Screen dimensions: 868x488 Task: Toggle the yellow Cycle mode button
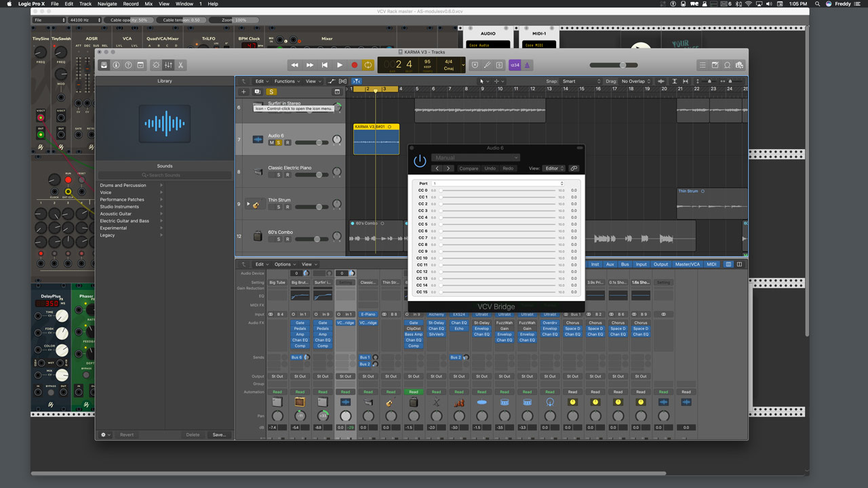tap(368, 65)
